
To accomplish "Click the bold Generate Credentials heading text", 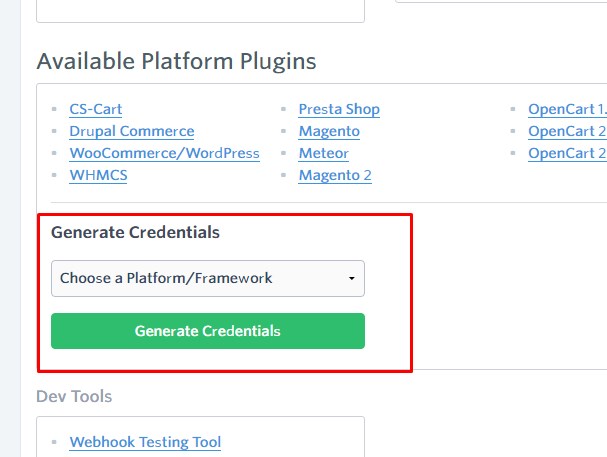I will (x=135, y=233).
